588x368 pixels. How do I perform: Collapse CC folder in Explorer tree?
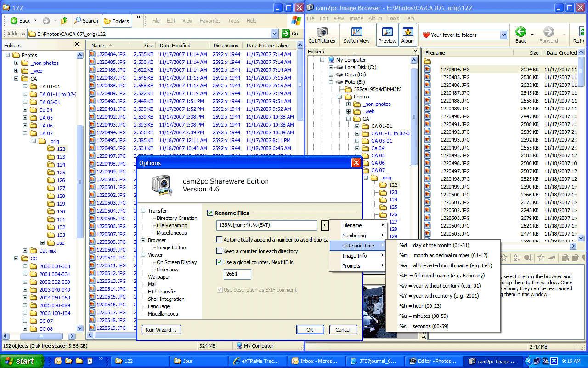pos(17,259)
